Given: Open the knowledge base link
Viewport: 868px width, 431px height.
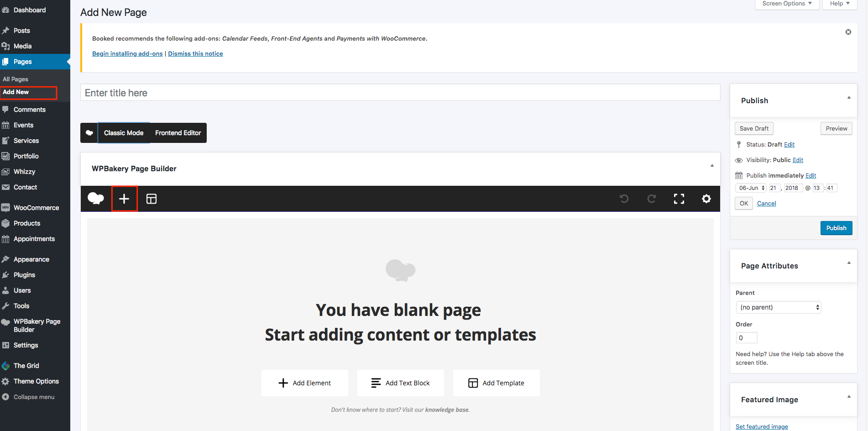Looking at the screenshot, I should [447, 410].
